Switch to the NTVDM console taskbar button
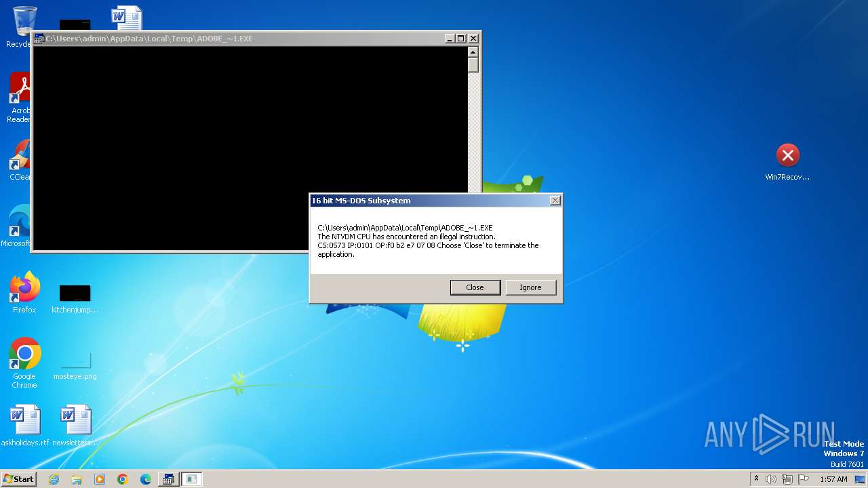 point(167,479)
